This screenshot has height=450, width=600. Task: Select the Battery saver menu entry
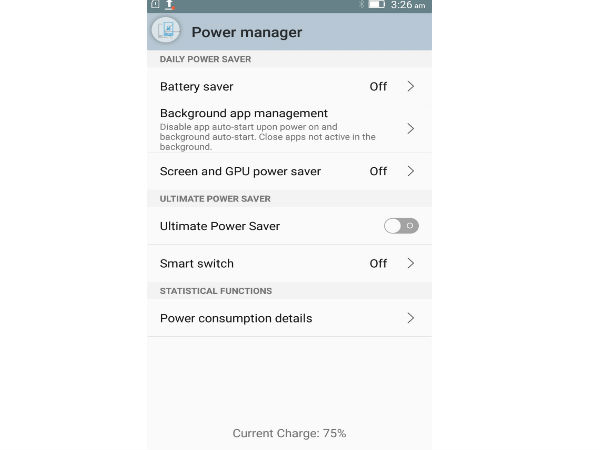point(196,86)
